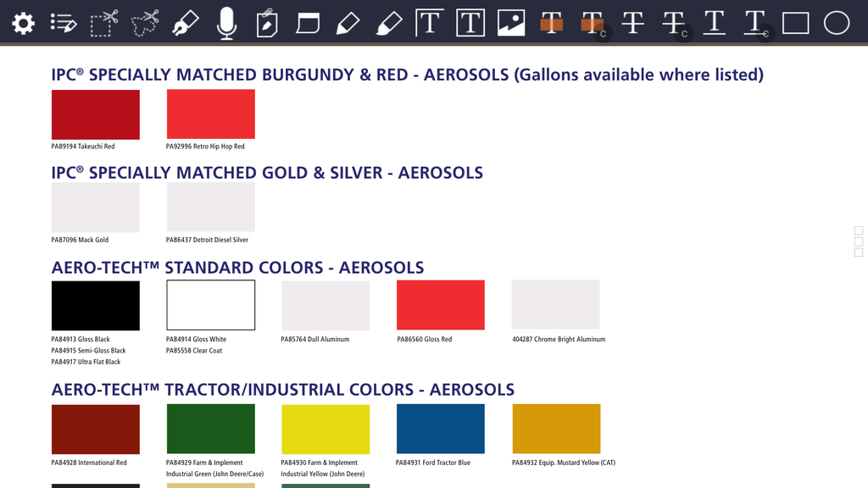
Task: Click the Industrial Green John Deere swatch
Action: 211,429
